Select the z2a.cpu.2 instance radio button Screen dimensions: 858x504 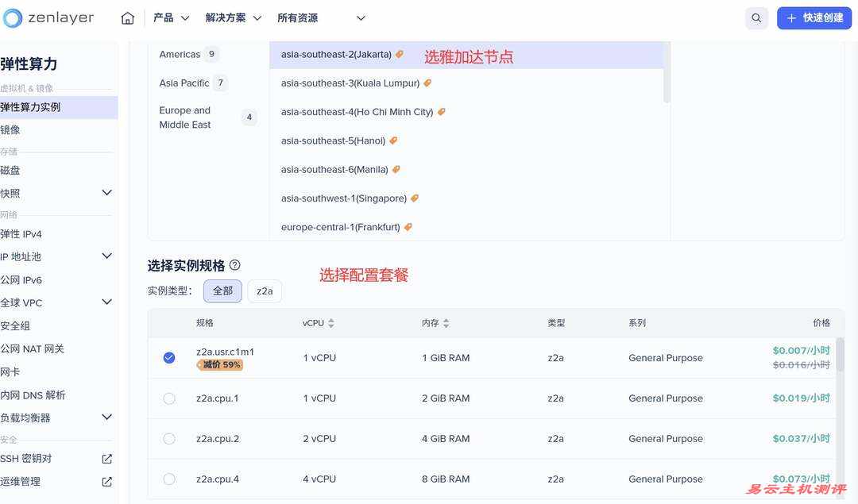pyautogui.click(x=168, y=438)
